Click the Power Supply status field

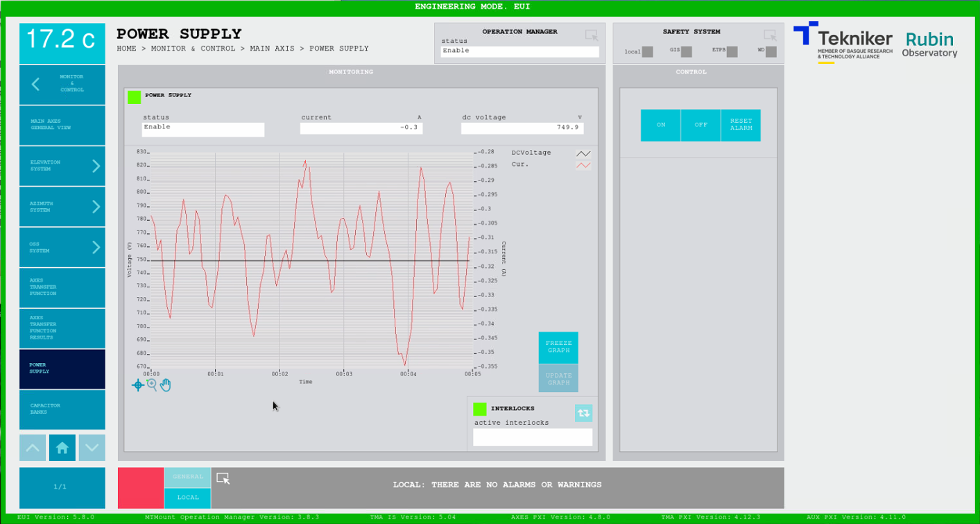point(203,129)
